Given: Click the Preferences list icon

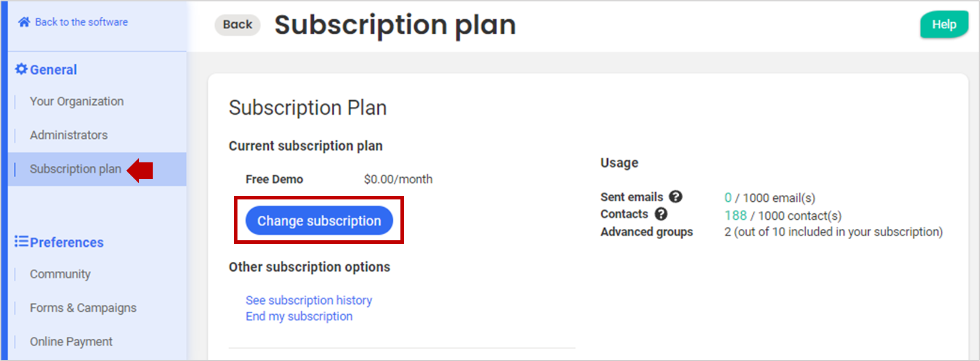Looking at the screenshot, I should [x=22, y=241].
